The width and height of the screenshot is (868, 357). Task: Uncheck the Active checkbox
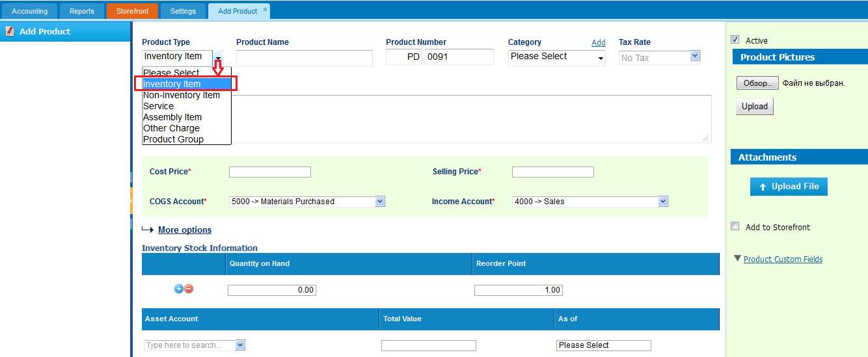(735, 40)
